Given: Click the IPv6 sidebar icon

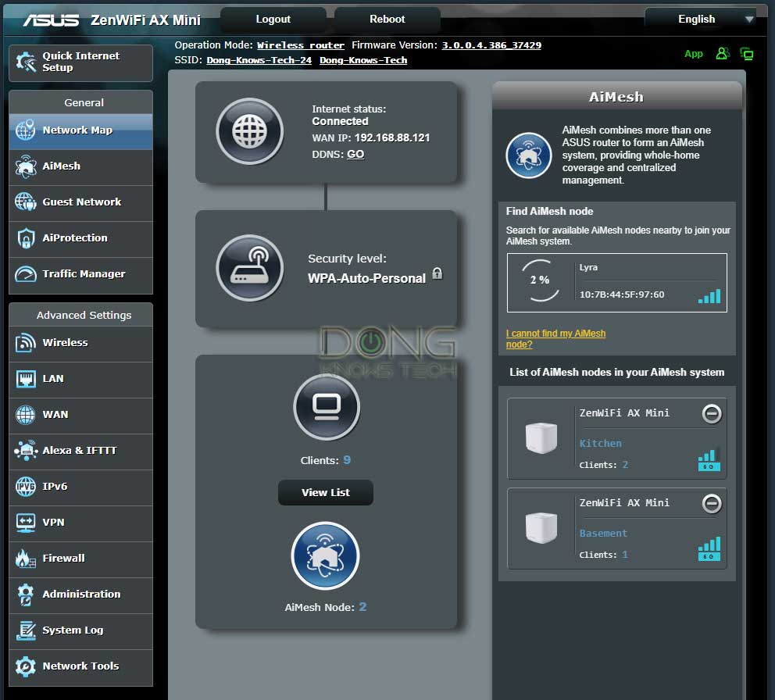Looking at the screenshot, I should click(x=25, y=487).
